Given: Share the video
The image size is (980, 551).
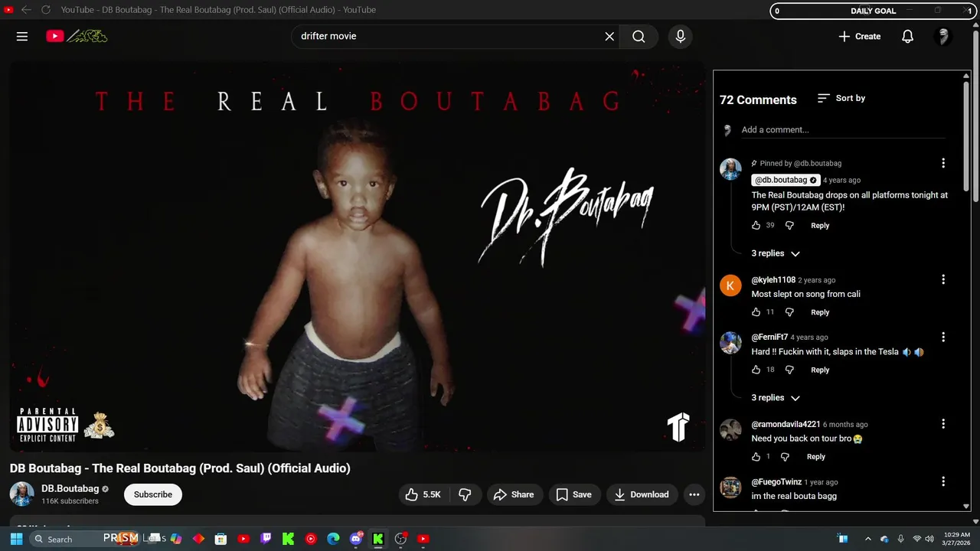Looking at the screenshot, I should pyautogui.click(x=514, y=494).
